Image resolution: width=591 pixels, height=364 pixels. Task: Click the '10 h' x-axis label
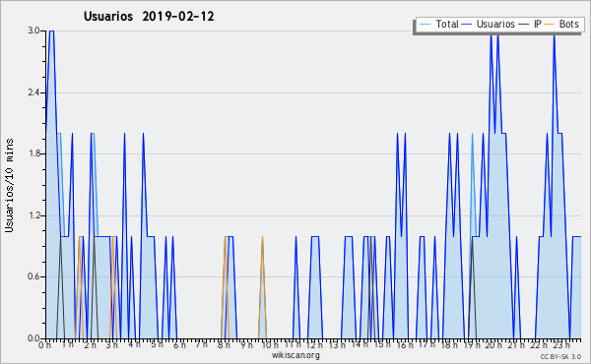[270, 344]
